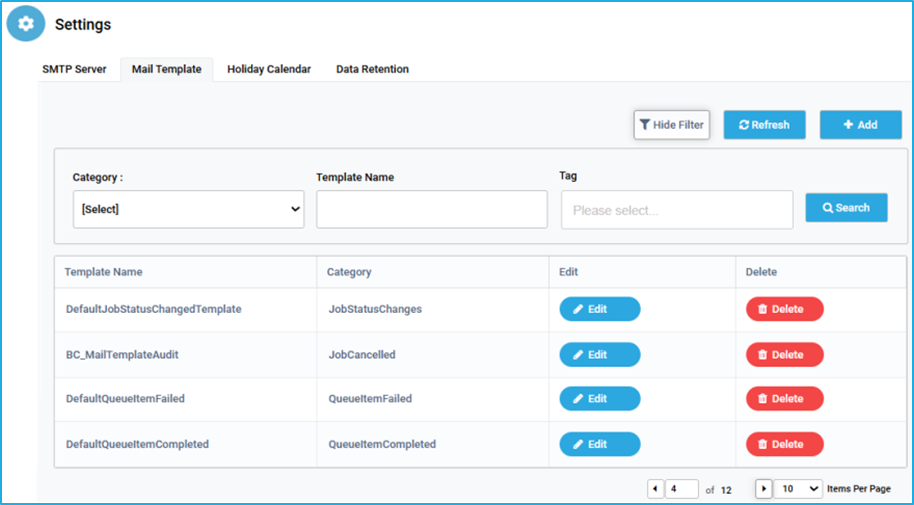Image resolution: width=914 pixels, height=505 pixels.
Task: Open the Tag selection dropdown
Action: (x=677, y=209)
